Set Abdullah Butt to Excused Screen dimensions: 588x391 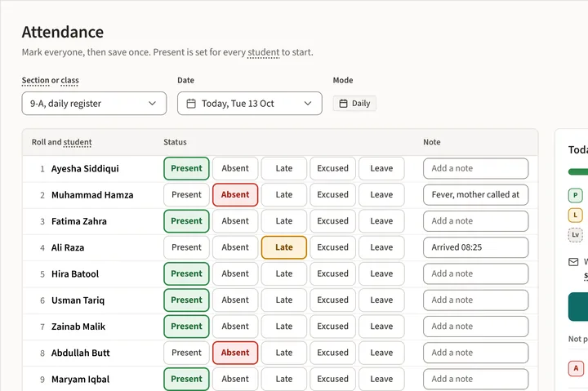tap(332, 353)
